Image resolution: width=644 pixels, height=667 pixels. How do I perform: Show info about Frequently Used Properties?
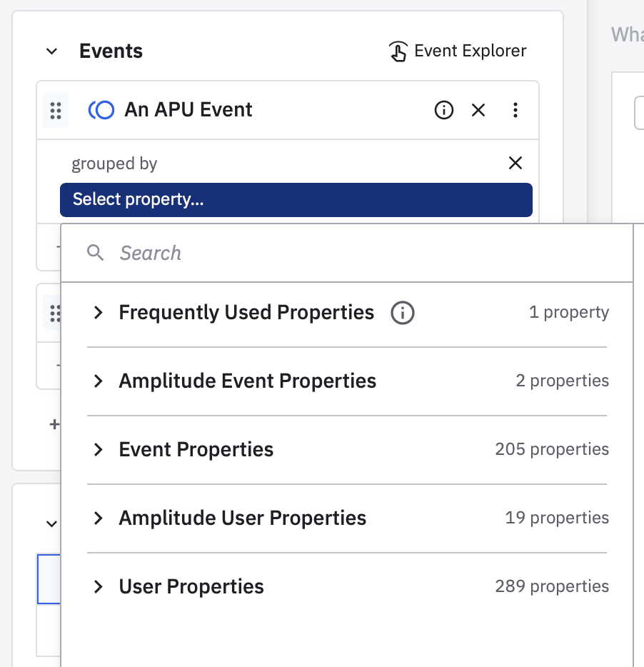tap(403, 313)
